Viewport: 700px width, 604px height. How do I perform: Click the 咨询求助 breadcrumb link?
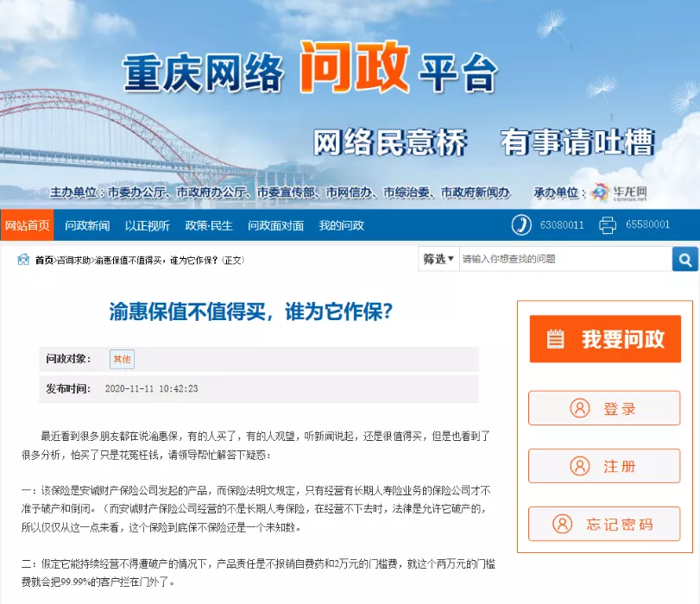(x=74, y=260)
